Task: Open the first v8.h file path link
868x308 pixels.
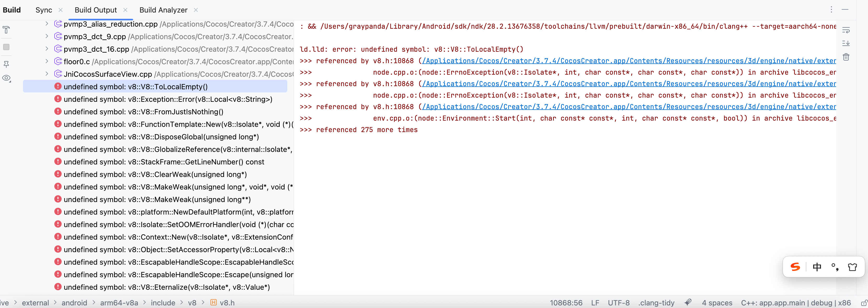Action: pyautogui.click(x=629, y=61)
